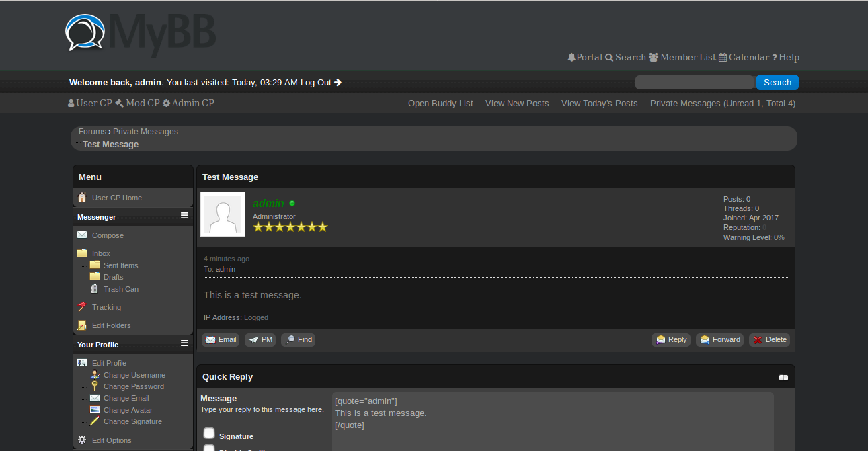Image resolution: width=868 pixels, height=451 pixels.
Task: Click View New Posts
Action: [517, 104]
